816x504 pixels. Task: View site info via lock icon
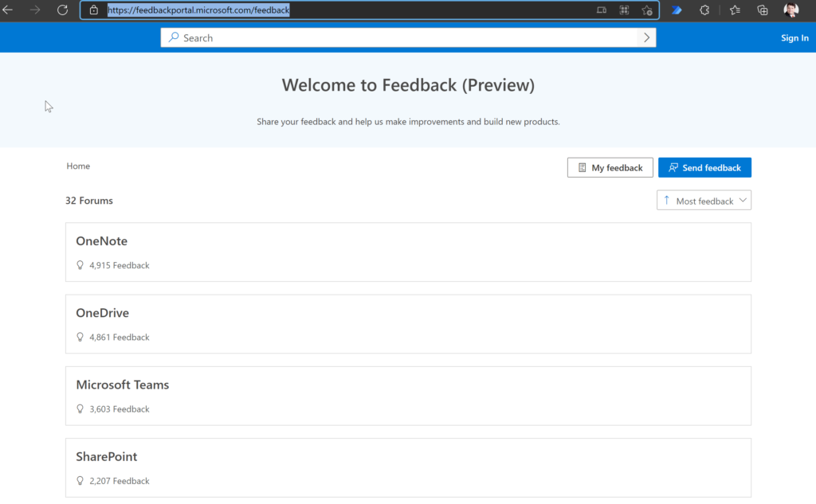[x=94, y=10]
